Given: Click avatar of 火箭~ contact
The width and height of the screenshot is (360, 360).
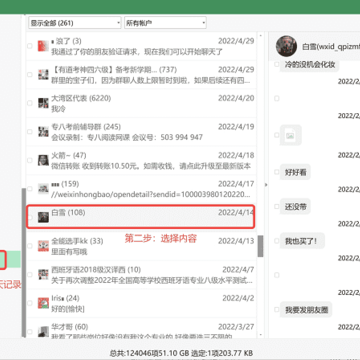Looking at the screenshot, I should [x=43, y=160].
